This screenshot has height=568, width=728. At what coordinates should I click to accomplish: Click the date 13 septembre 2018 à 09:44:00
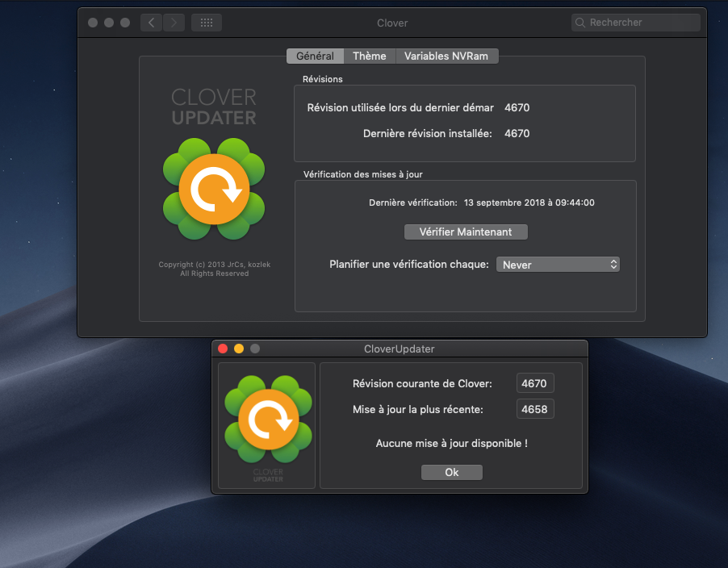[x=529, y=203]
